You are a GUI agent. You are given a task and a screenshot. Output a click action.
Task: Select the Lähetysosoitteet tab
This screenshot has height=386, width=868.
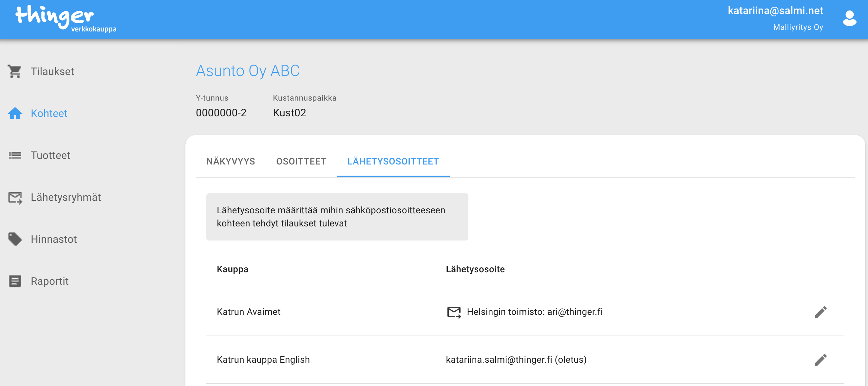393,162
